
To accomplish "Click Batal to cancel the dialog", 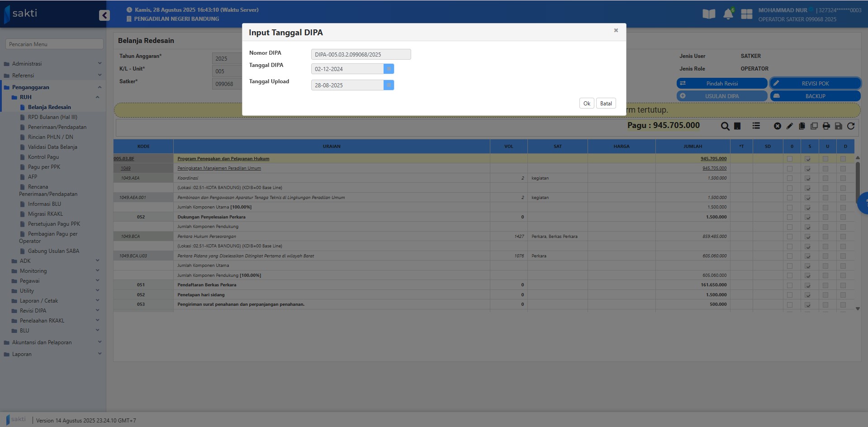I will coord(606,104).
